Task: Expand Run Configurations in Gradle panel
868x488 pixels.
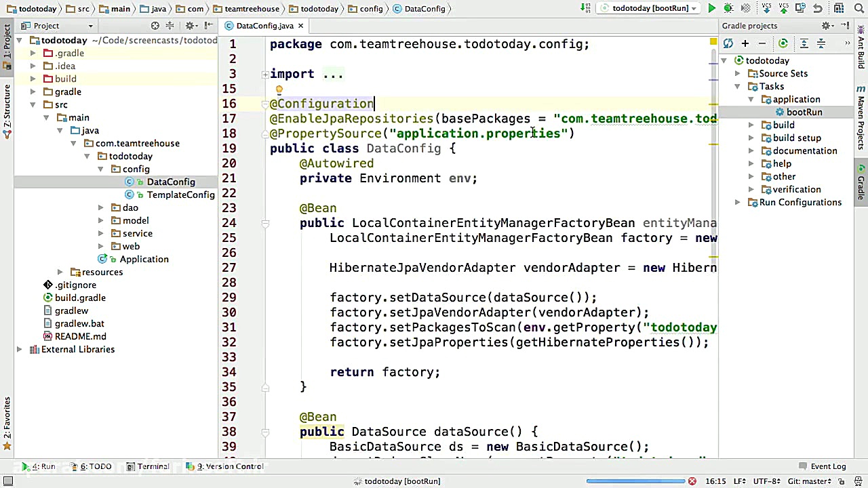Action: [x=737, y=203]
